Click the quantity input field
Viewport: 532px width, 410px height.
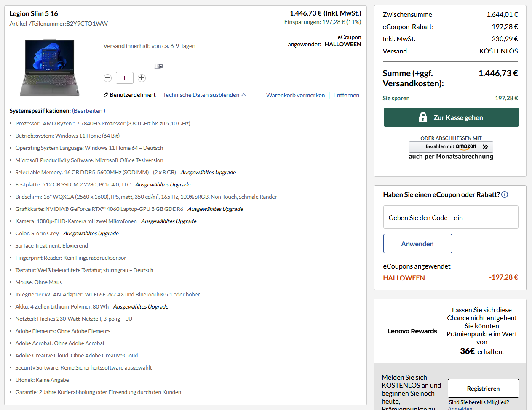125,78
